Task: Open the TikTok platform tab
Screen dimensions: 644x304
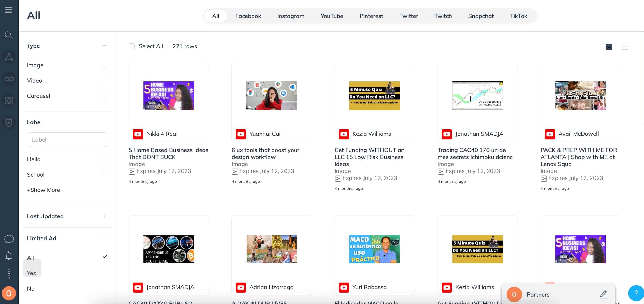Action: [x=519, y=16]
